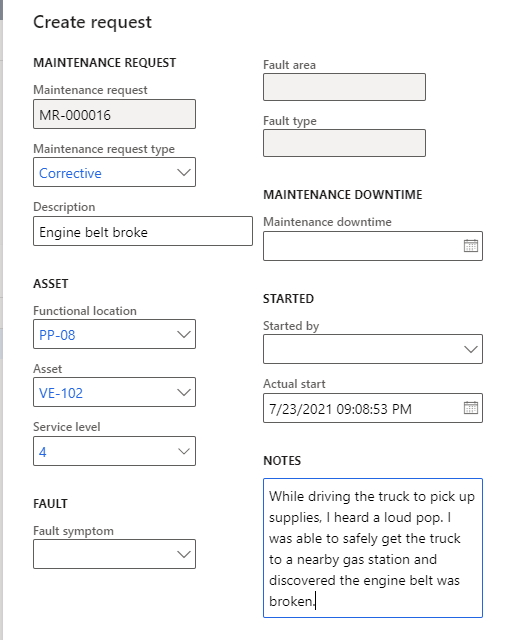This screenshot has width=527, height=640.
Task: Expand the Service level dropdown arrow
Action: [184, 451]
